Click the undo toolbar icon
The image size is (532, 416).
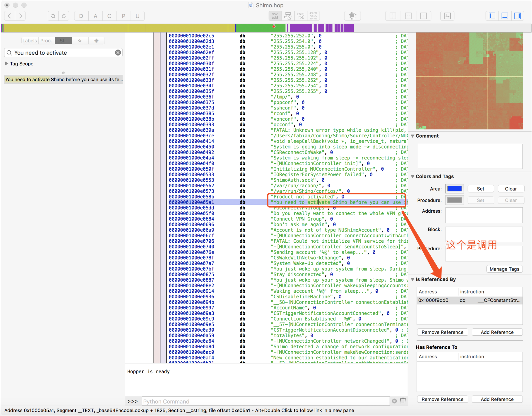click(x=53, y=16)
